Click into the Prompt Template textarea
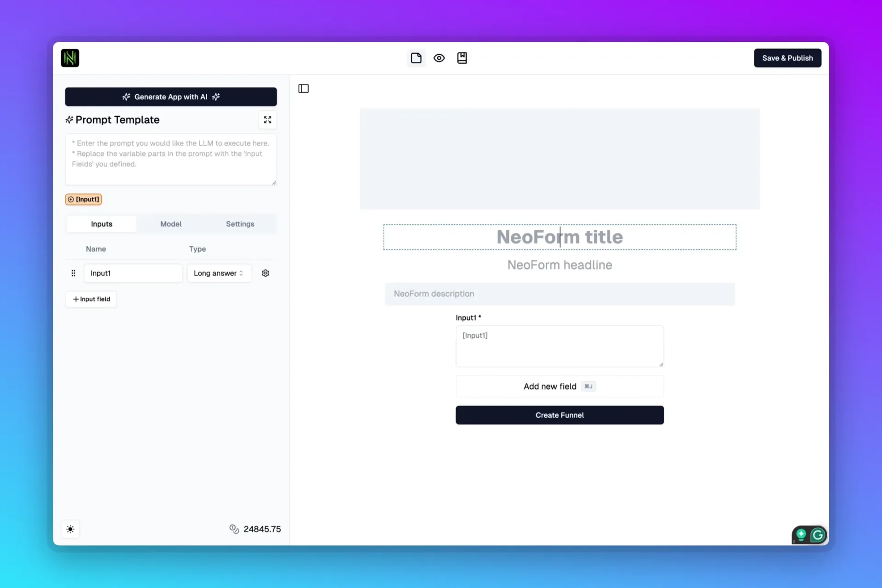882x588 pixels. (x=170, y=159)
